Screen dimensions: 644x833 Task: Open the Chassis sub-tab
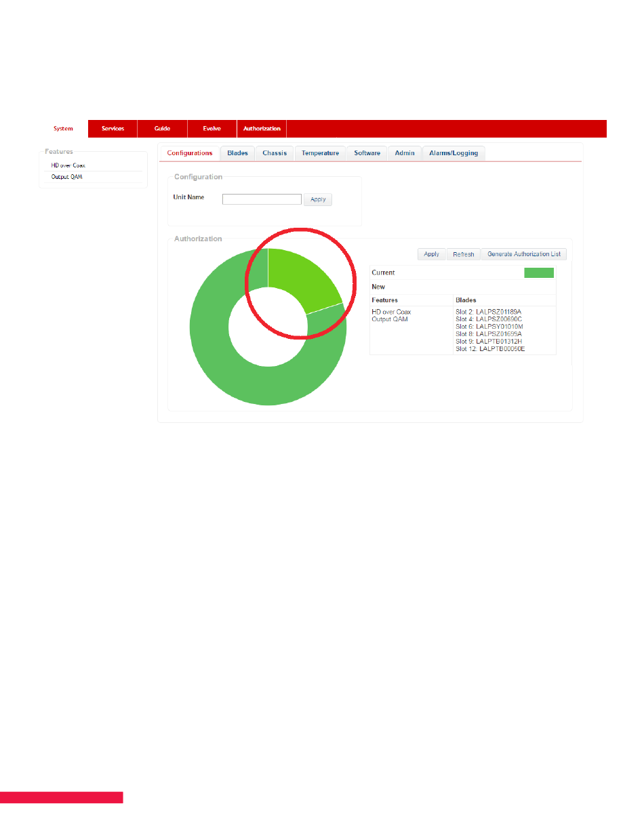[x=275, y=153]
